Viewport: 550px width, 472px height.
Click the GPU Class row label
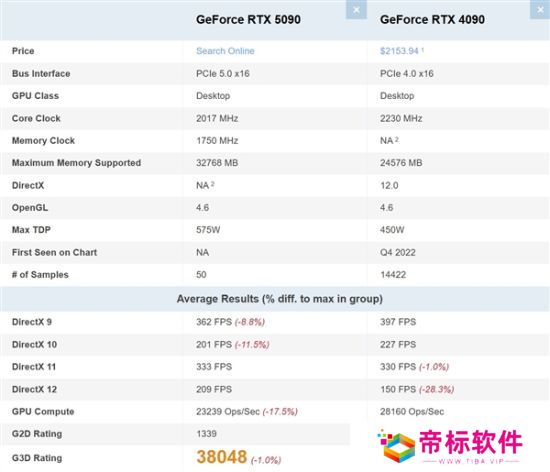pyautogui.click(x=35, y=96)
